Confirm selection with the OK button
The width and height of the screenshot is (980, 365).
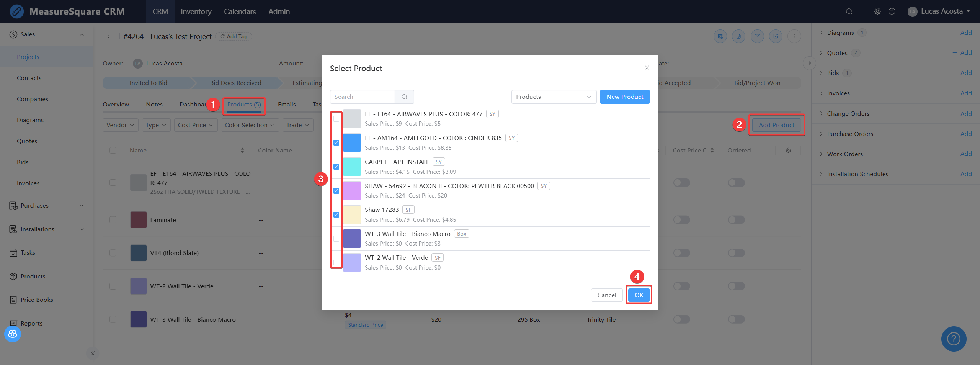coord(639,295)
